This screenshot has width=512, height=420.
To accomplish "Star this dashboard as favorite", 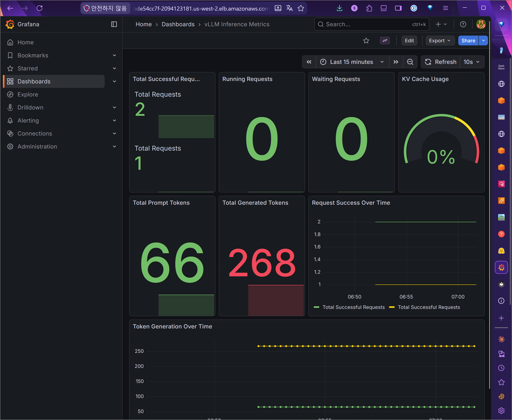I will point(366,41).
